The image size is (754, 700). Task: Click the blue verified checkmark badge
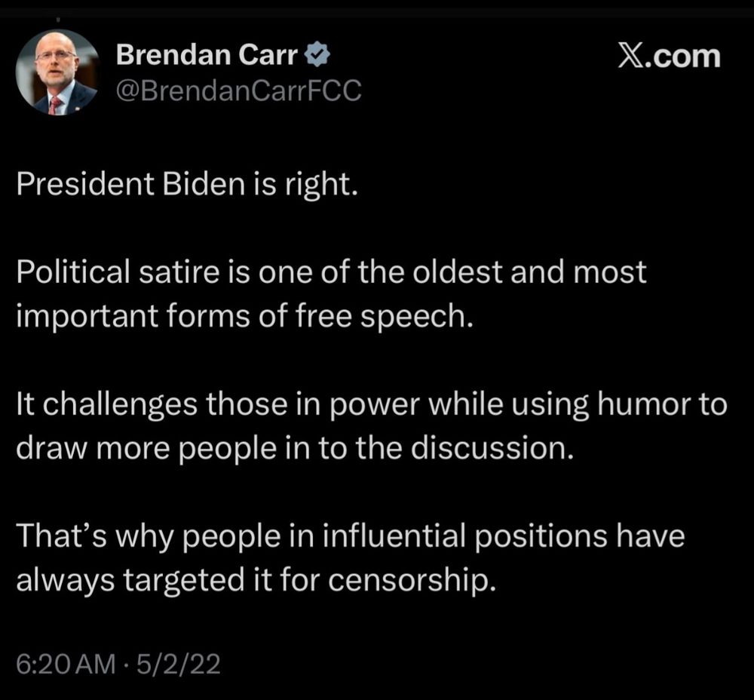click(x=317, y=54)
